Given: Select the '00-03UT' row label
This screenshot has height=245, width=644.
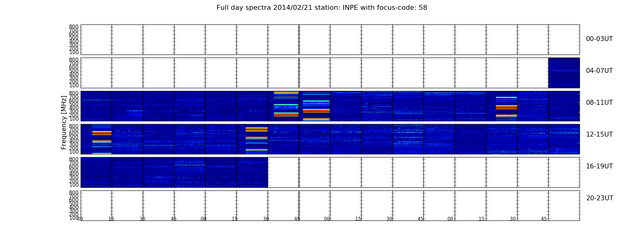Looking at the screenshot, I should (599, 39).
